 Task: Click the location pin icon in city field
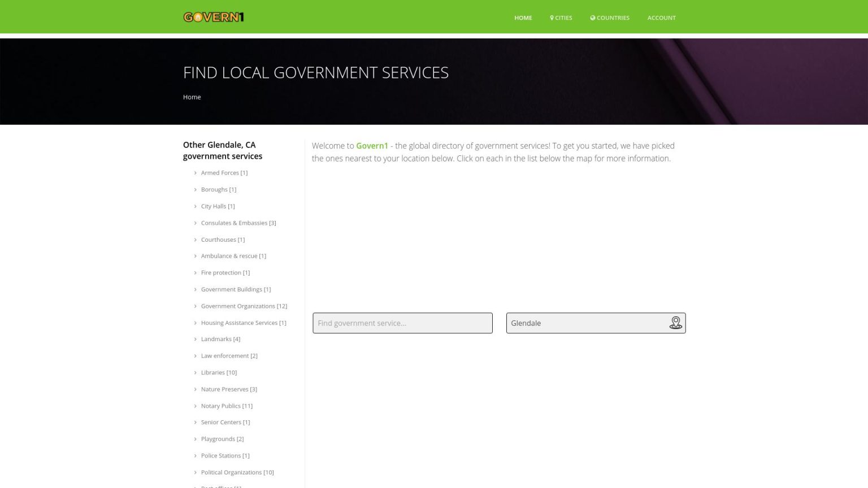(675, 323)
